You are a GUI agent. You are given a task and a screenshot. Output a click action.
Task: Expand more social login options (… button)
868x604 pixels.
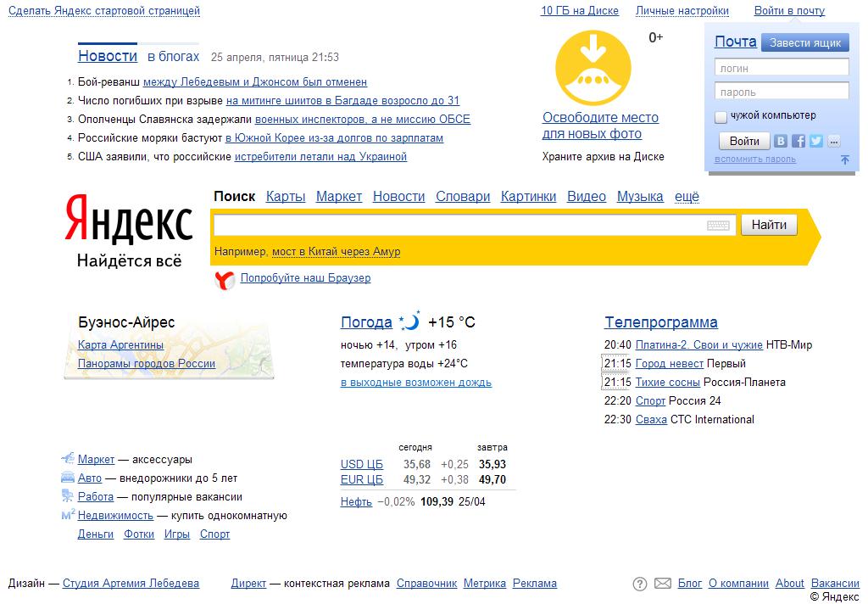pyautogui.click(x=834, y=141)
